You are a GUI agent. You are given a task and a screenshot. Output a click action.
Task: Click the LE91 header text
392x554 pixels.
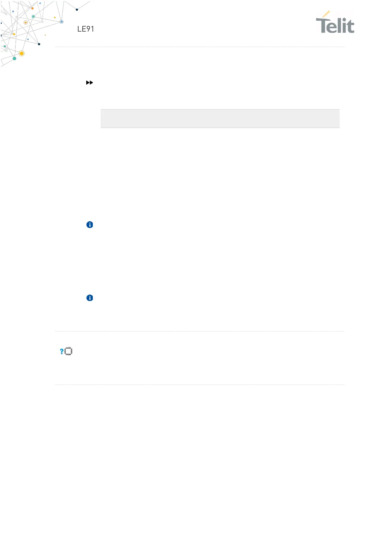click(86, 29)
